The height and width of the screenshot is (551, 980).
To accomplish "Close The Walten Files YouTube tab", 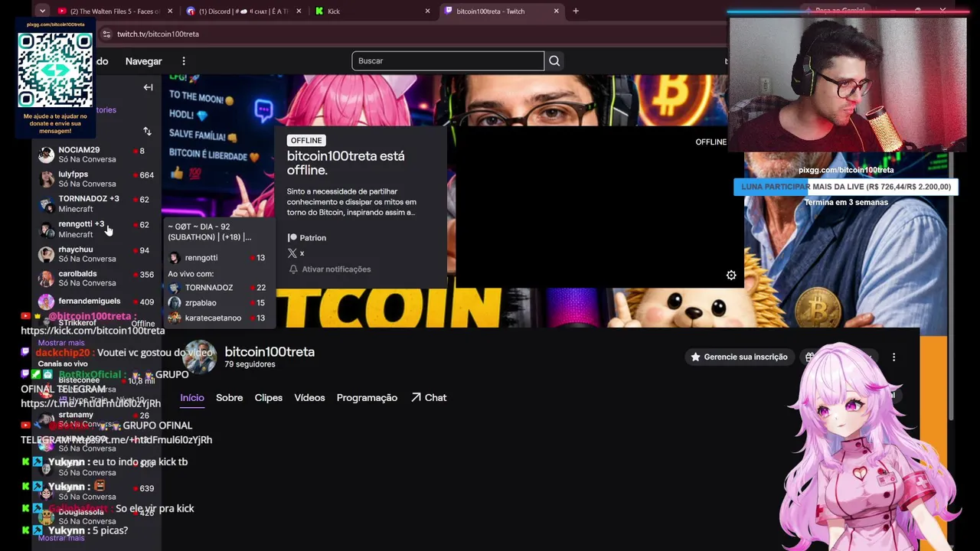I will pyautogui.click(x=170, y=11).
